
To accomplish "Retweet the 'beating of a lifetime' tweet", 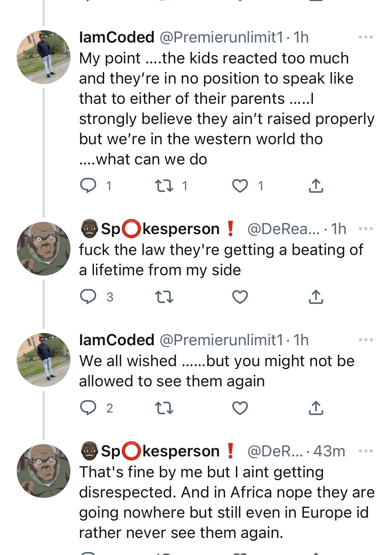I will tap(164, 297).
